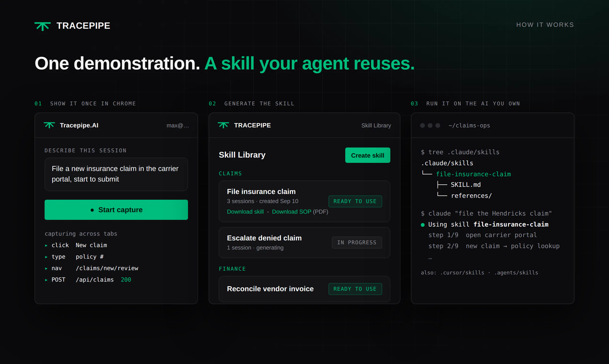
Task: Click the third terminal window dot
Action: 438,125
